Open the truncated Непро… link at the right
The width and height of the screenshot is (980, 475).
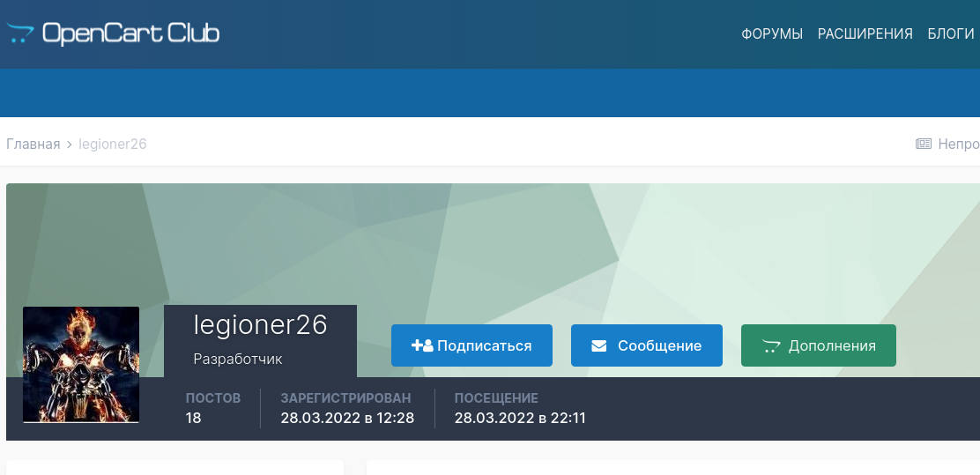click(958, 144)
